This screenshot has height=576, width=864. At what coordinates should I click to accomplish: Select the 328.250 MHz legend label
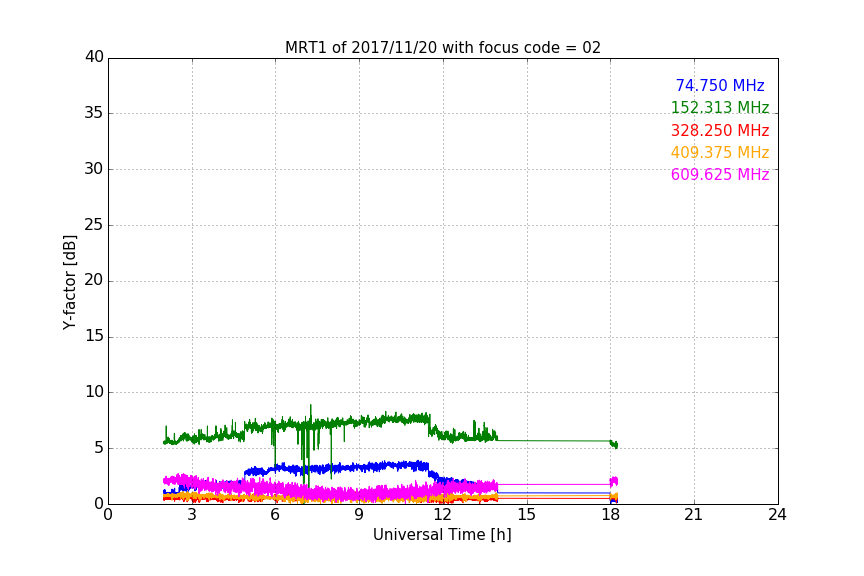click(x=720, y=131)
